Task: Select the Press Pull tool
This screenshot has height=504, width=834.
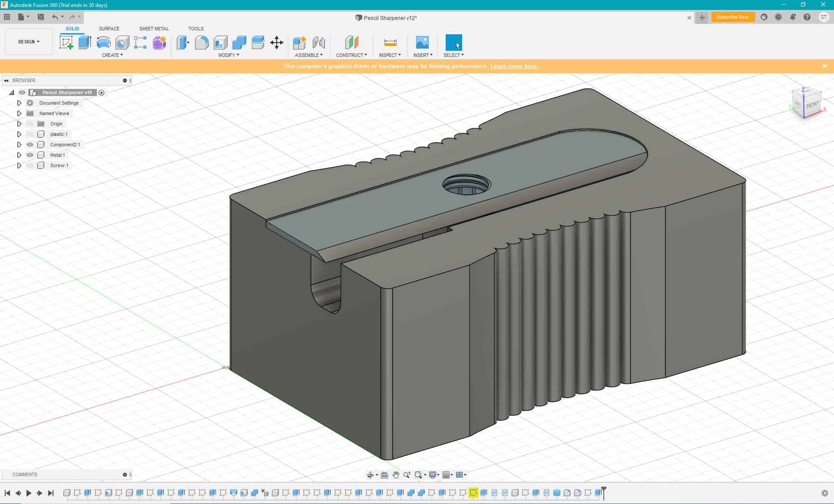Action: [183, 43]
